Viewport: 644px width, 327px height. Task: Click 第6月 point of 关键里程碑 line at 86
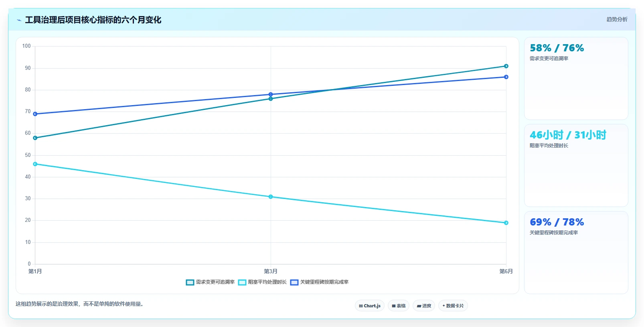506,77
